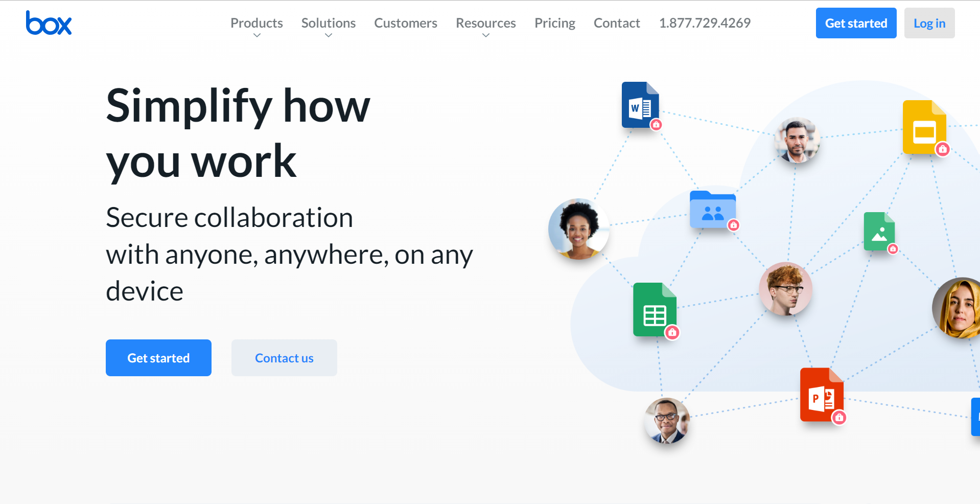The image size is (980, 504).
Task: Click phone number 1.877.729.4269
Action: point(705,23)
